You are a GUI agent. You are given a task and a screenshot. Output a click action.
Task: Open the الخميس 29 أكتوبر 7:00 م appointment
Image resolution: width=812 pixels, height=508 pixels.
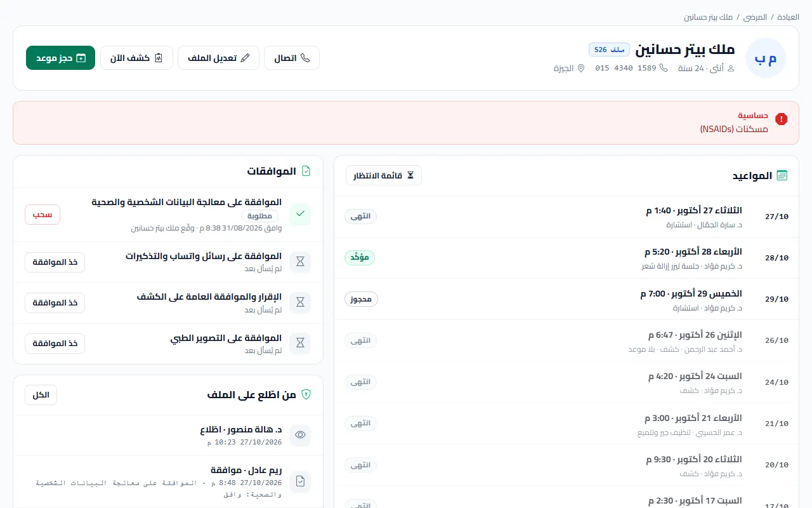click(566, 299)
